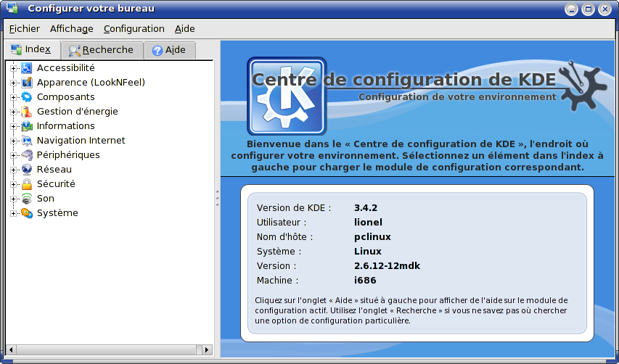
Task: Click the KDE version value 3.4.2
Action: 366,208
